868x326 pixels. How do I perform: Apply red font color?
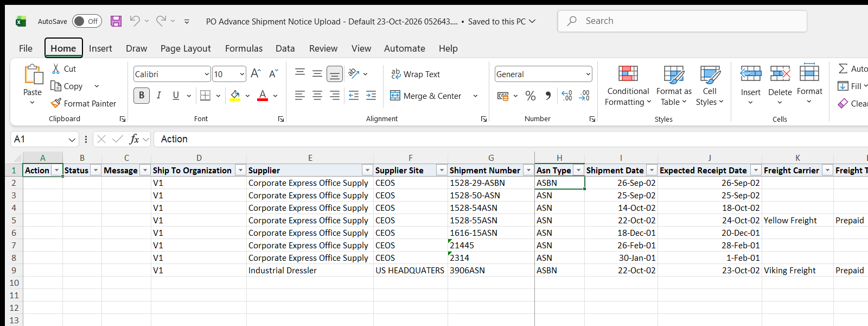click(x=263, y=96)
